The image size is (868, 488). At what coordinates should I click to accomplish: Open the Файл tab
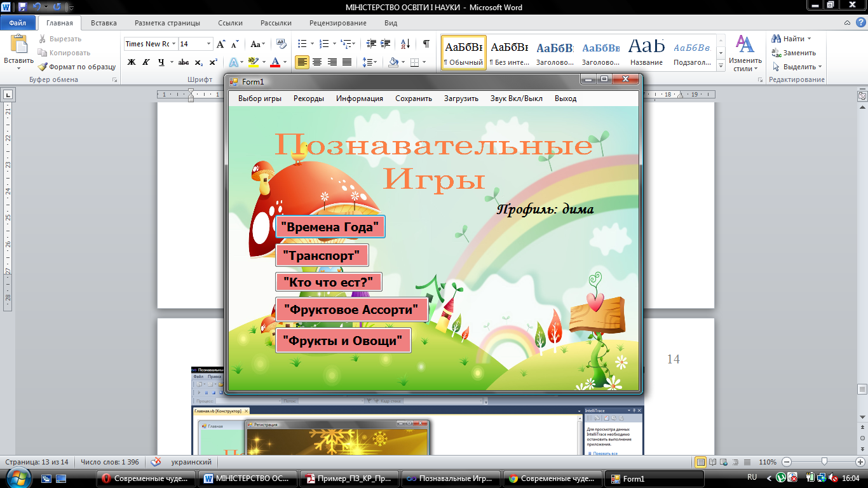(x=18, y=23)
